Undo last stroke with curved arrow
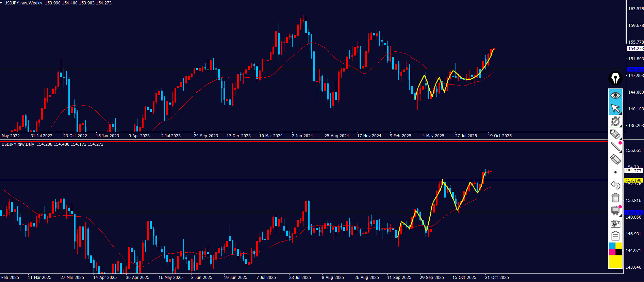 coord(615,185)
